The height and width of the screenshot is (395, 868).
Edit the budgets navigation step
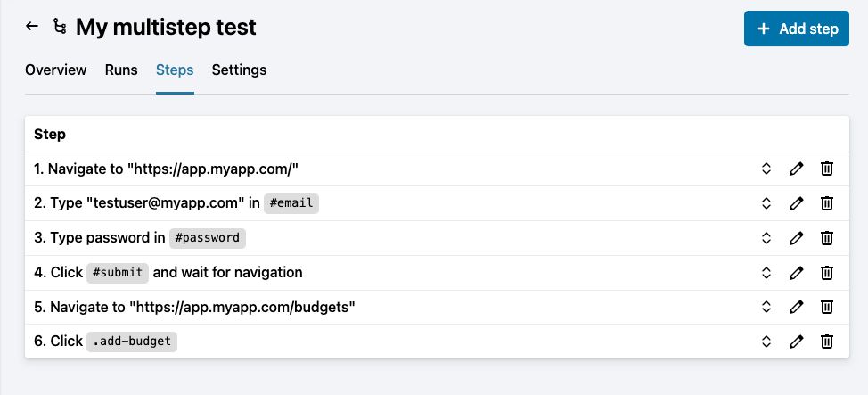click(x=797, y=307)
